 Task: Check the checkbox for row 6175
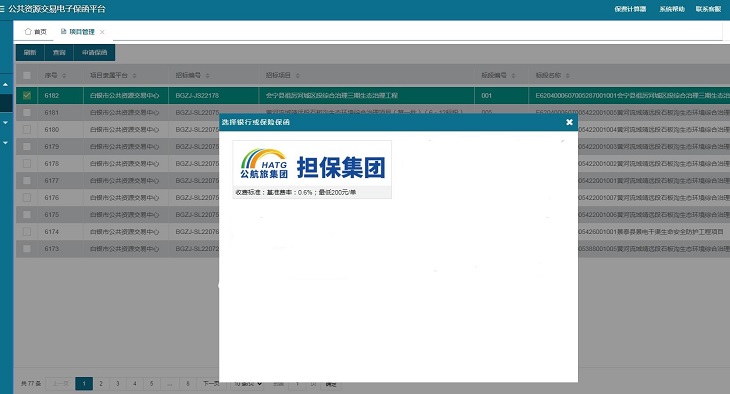coord(27,215)
